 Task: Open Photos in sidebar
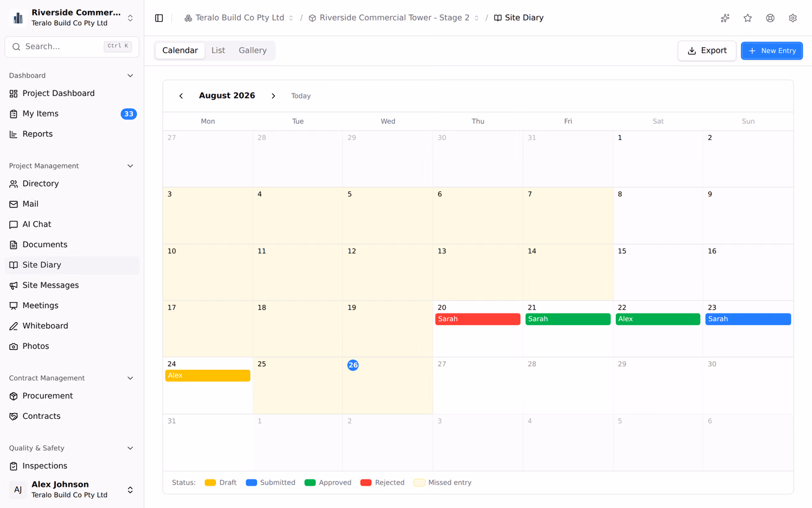click(72, 346)
